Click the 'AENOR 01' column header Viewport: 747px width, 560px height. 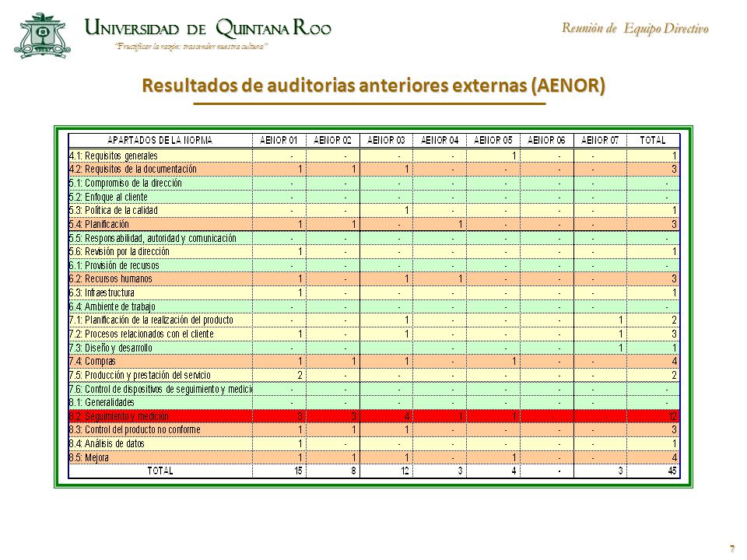point(279,140)
